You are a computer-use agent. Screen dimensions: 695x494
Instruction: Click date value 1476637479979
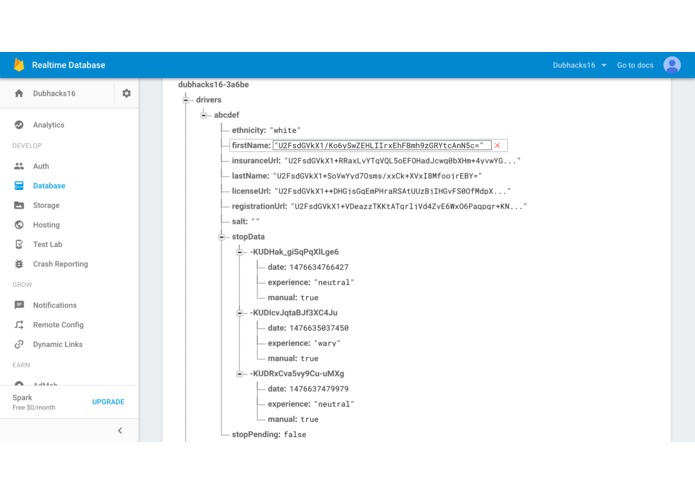pos(319,389)
